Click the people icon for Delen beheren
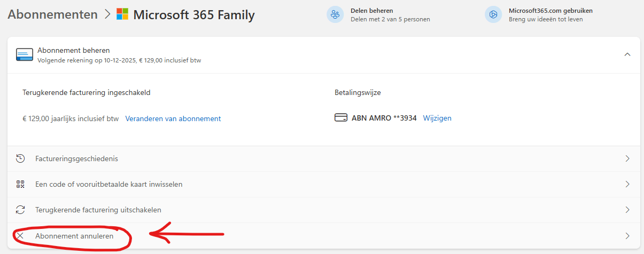 click(x=335, y=14)
